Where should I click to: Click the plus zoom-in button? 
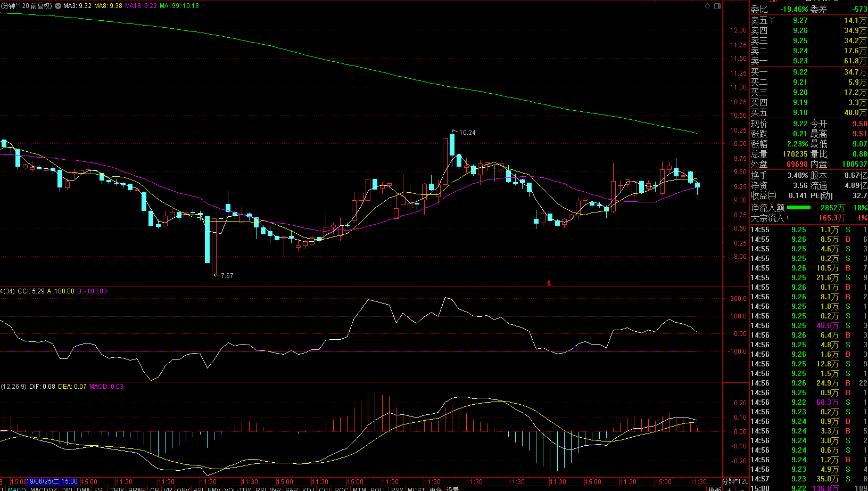729,489
